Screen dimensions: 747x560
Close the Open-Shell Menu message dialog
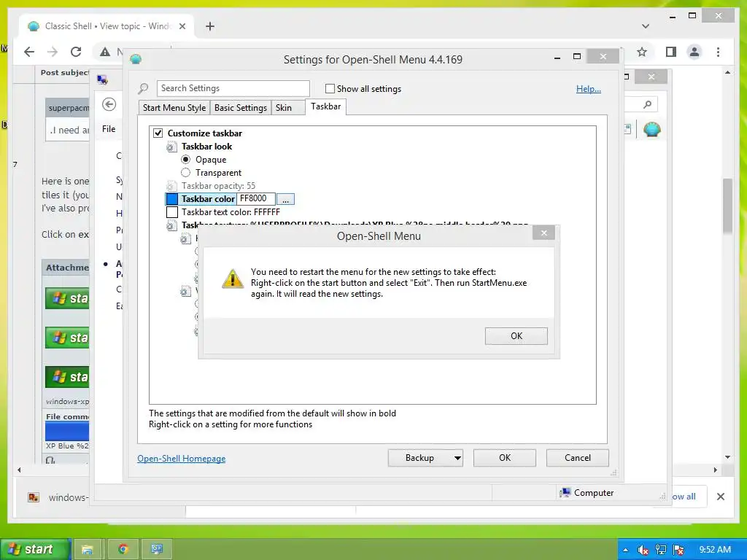tap(543, 233)
